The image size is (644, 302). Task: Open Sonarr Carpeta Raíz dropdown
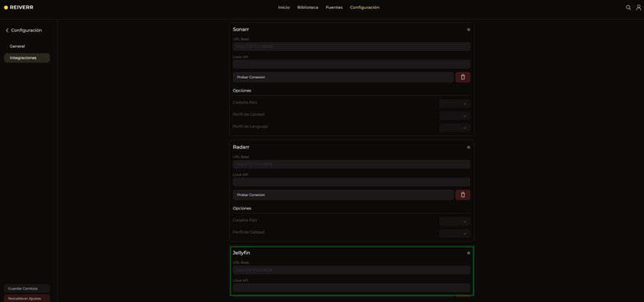pos(455,103)
